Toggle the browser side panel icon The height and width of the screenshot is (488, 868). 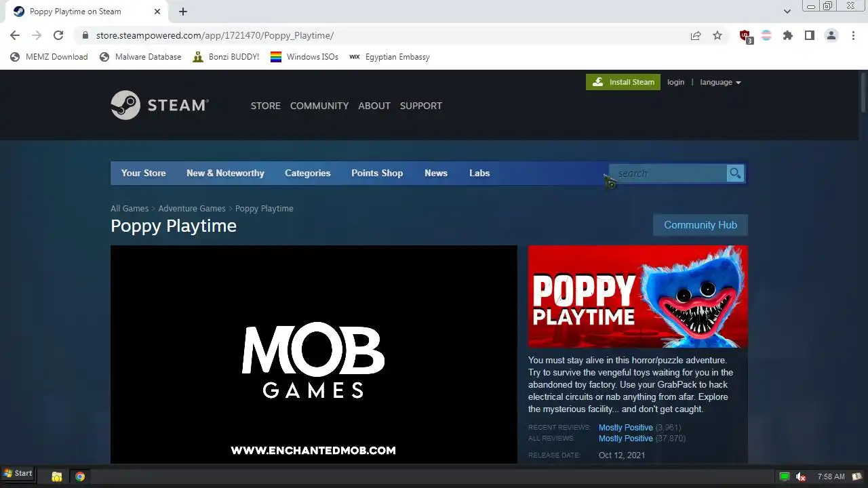(810, 35)
